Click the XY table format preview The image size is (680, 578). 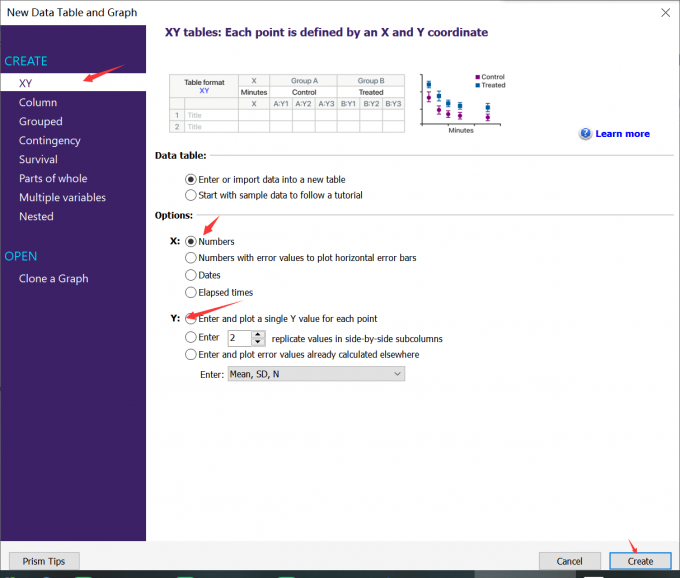(x=287, y=103)
